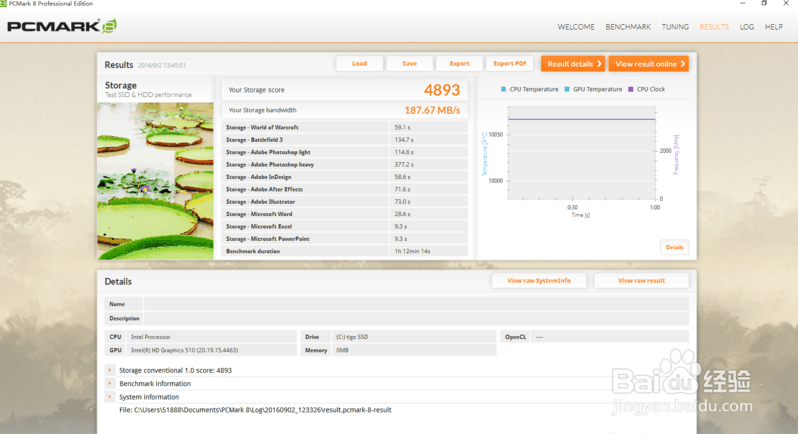Viewport: 798px width, 434px height.
Task: Click the bandwidth value 187.67 MB/s
Action: coord(432,110)
